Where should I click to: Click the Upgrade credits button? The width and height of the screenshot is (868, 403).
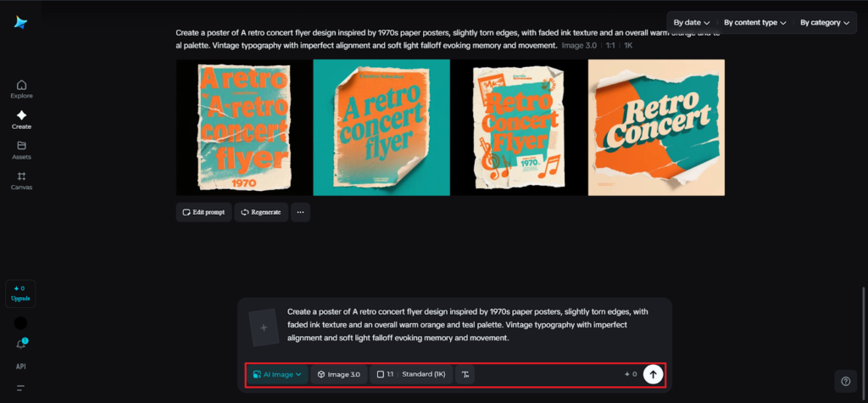click(21, 294)
